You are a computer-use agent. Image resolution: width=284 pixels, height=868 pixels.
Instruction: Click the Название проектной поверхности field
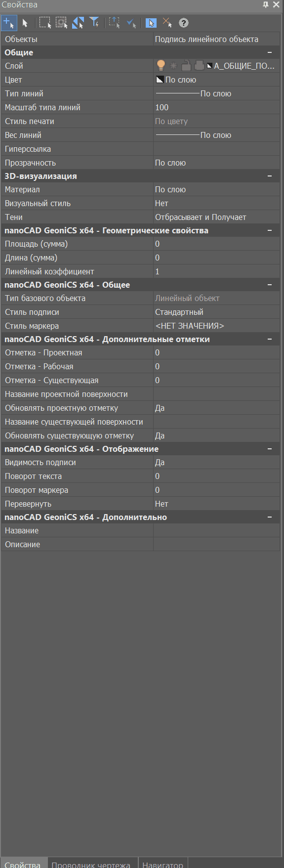click(x=216, y=394)
